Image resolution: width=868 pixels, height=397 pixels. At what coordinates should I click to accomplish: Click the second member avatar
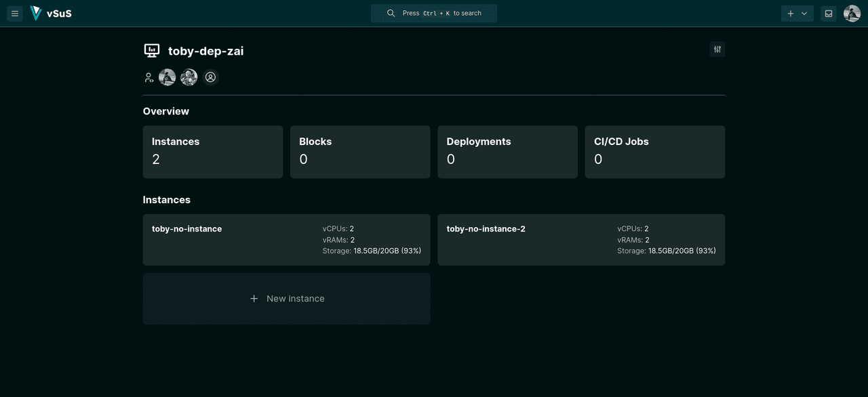point(189,77)
